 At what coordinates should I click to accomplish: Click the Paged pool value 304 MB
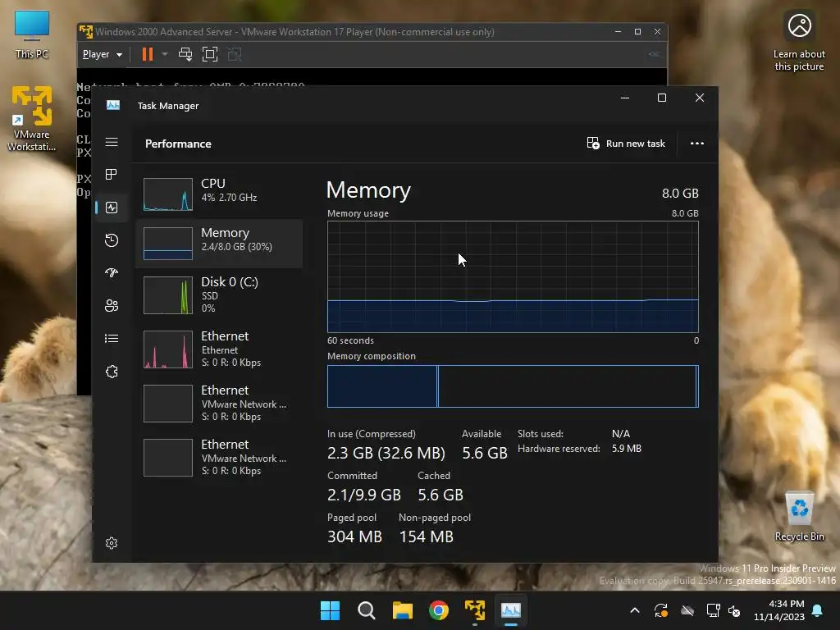pos(354,536)
